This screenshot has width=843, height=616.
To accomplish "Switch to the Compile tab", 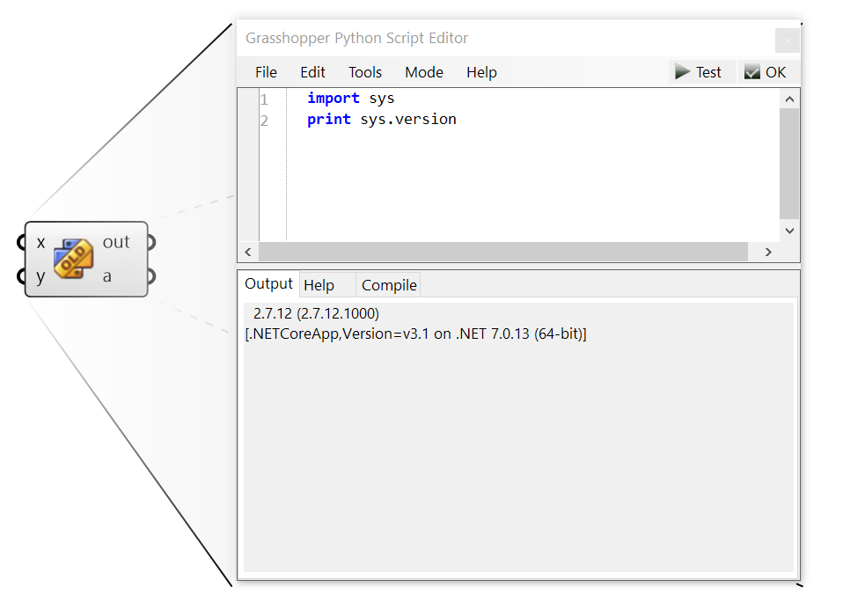I will click(388, 285).
